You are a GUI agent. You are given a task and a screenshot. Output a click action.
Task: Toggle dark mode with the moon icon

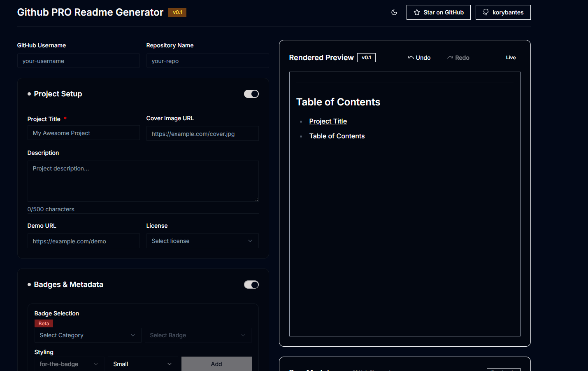click(394, 12)
